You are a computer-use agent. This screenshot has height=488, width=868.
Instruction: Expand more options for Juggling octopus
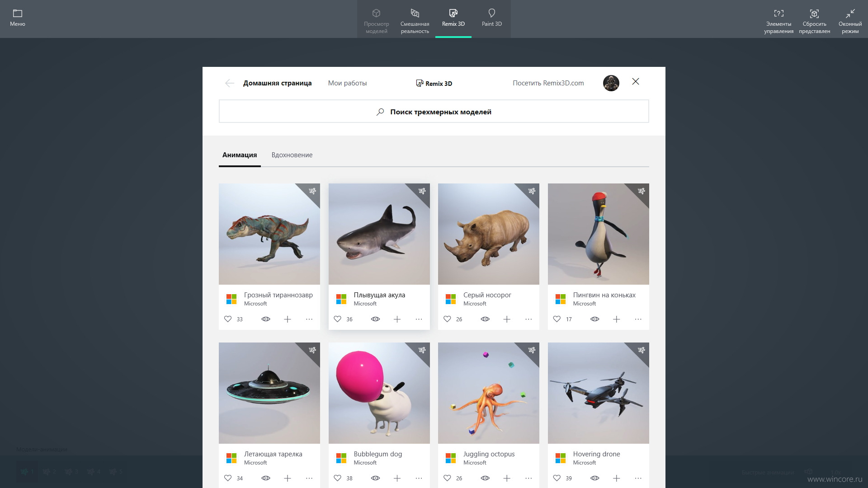pos(528,479)
